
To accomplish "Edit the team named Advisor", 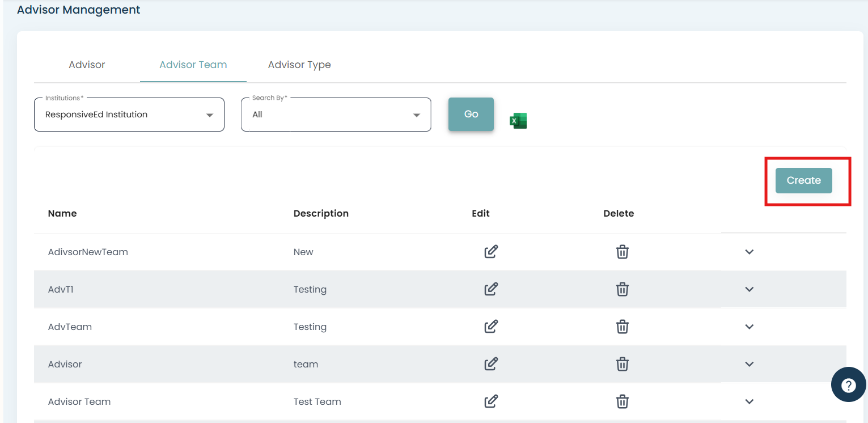I will tap(491, 364).
